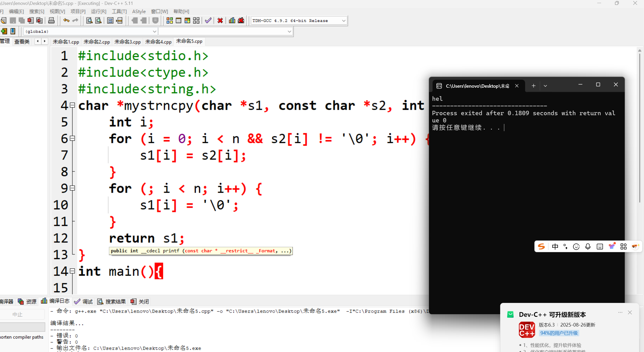Switch to the 未命名3.cpp tab

[x=127, y=42]
